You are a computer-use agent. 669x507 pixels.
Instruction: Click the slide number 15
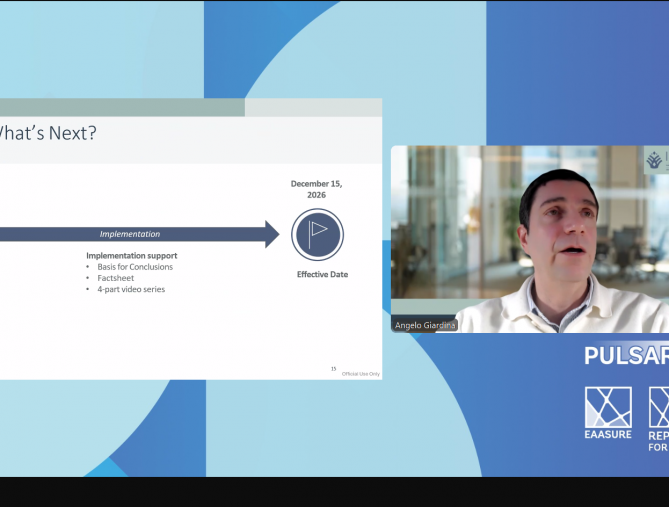pyautogui.click(x=333, y=369)
